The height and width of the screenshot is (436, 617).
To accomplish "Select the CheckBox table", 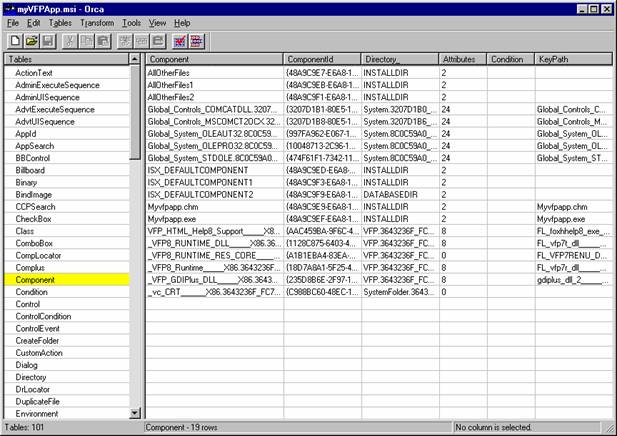I will tap(33, 219).
